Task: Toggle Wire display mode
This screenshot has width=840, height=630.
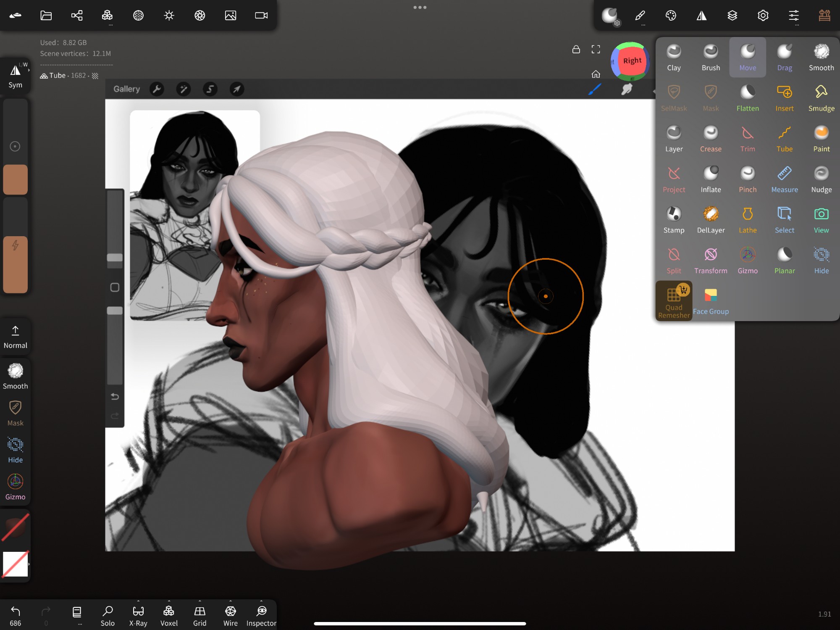Action: click(x=230, y=615)
